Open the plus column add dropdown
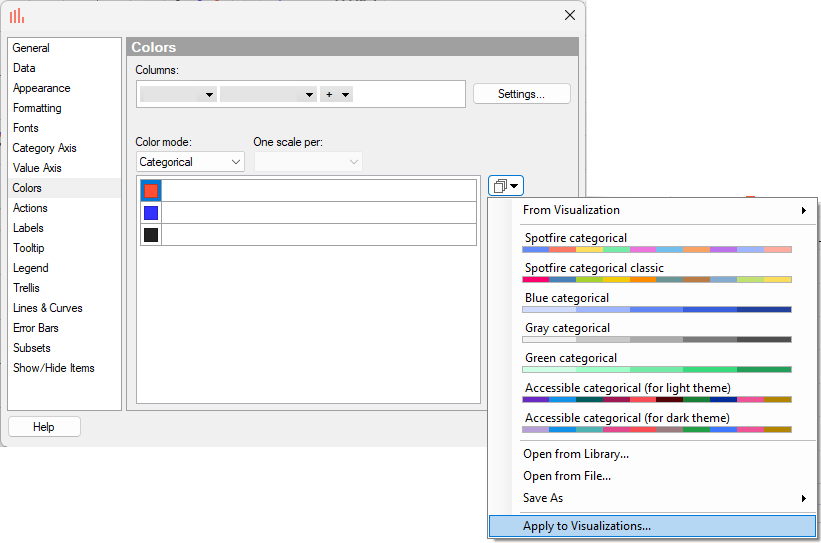This screenshot has width=821, height=543. (337, 94)
